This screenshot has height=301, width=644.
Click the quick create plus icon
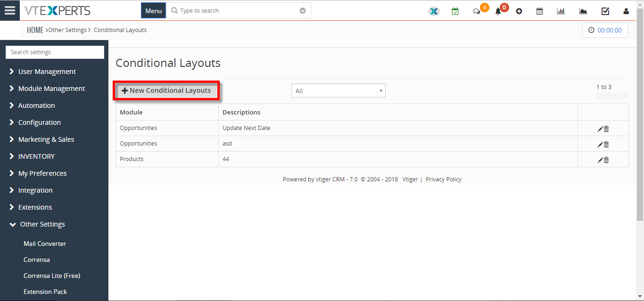[519, 11]
